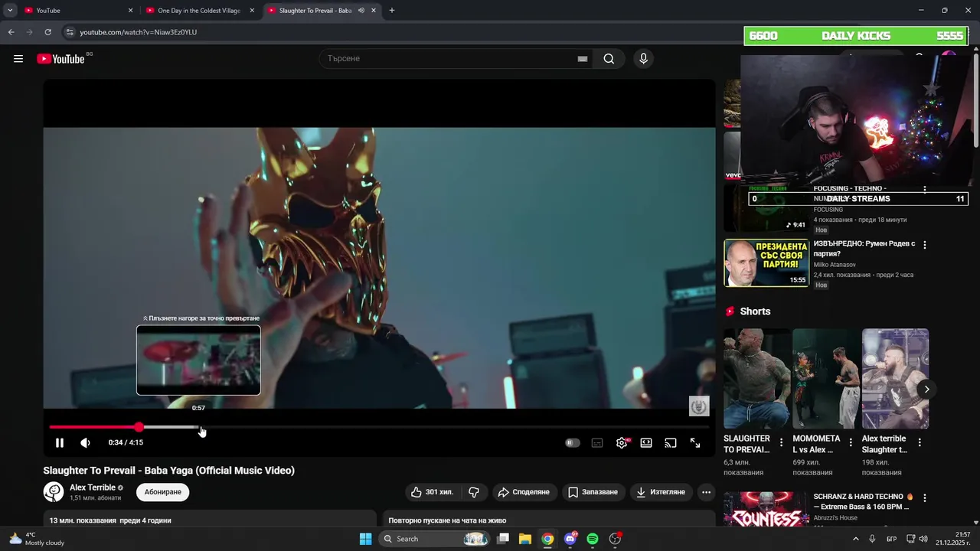Image resolution: width=980 pixels, height=551 pixels.
Task: Open options for MOMOMETAL vs Alex short
Action: pyautogui.click(x=851, y=443)
